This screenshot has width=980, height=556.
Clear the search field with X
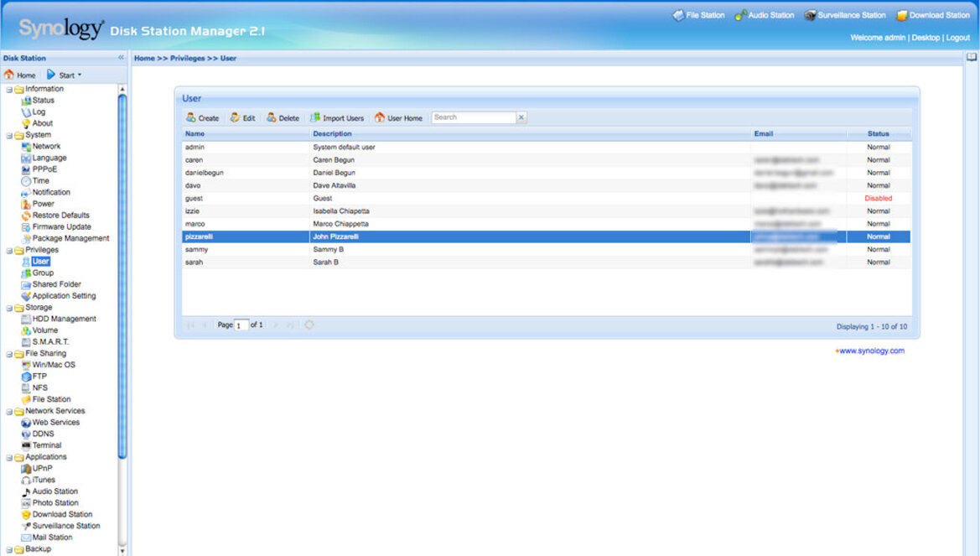pos(521,117)
